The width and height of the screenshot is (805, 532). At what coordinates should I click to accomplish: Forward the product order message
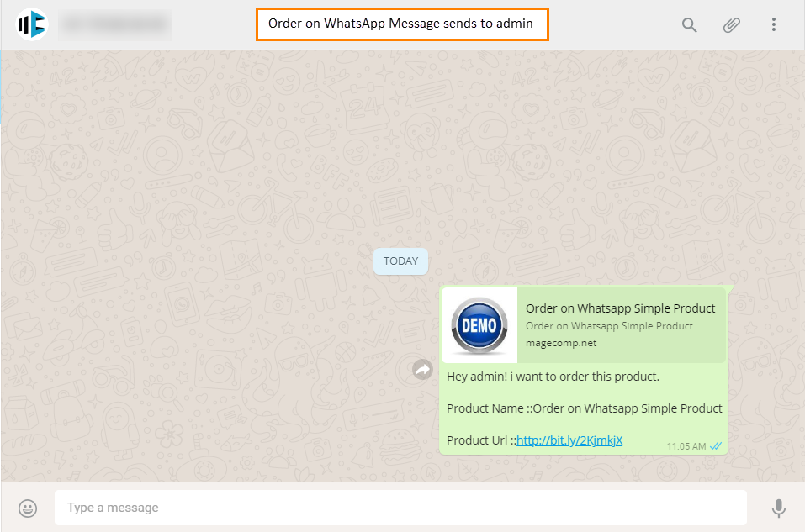coord(422,369)
